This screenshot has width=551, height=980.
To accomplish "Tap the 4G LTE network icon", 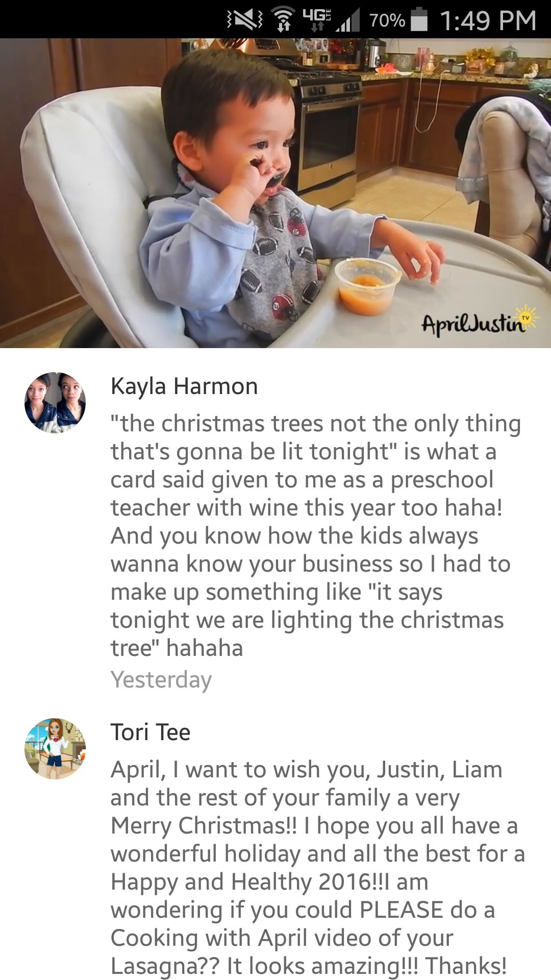I will point(317,19).
